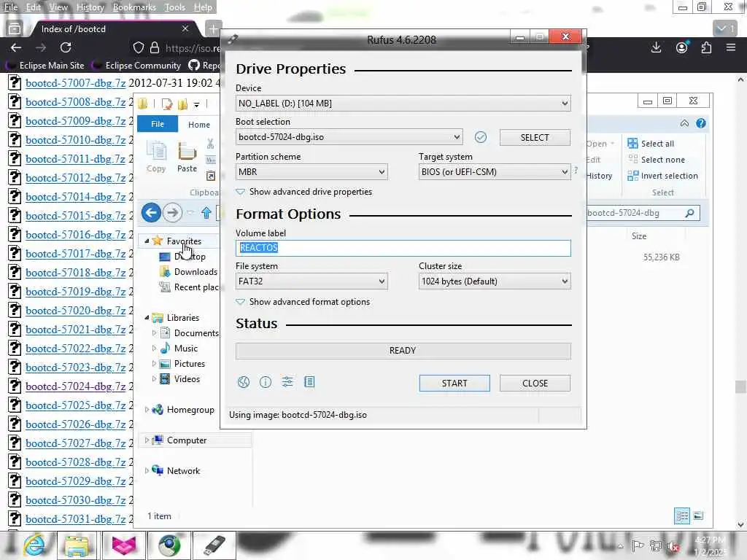Show the Rufus log icon
Viewport: 747px width, 560px height.
click(309, 382)
